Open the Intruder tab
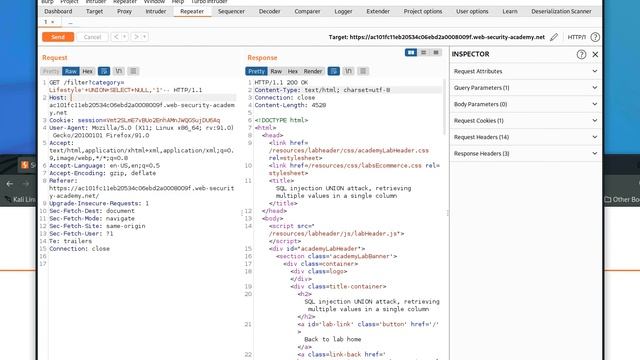 pos(156,11)
